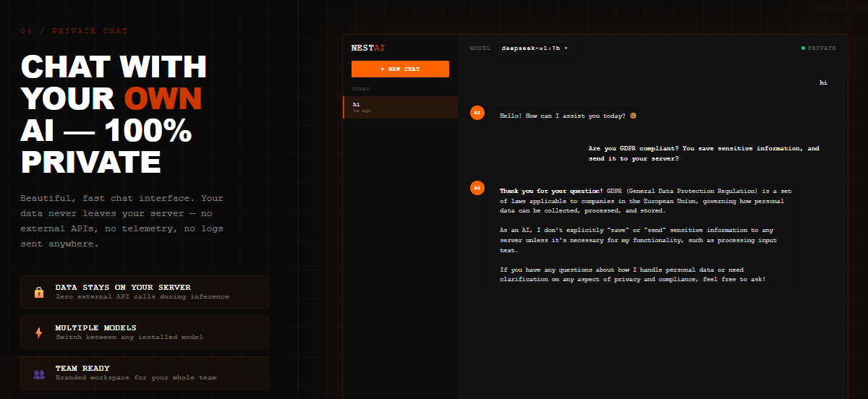Select the 'hi' conversation in sidebar
Viewport: 868px width, 399px height.
400,107
